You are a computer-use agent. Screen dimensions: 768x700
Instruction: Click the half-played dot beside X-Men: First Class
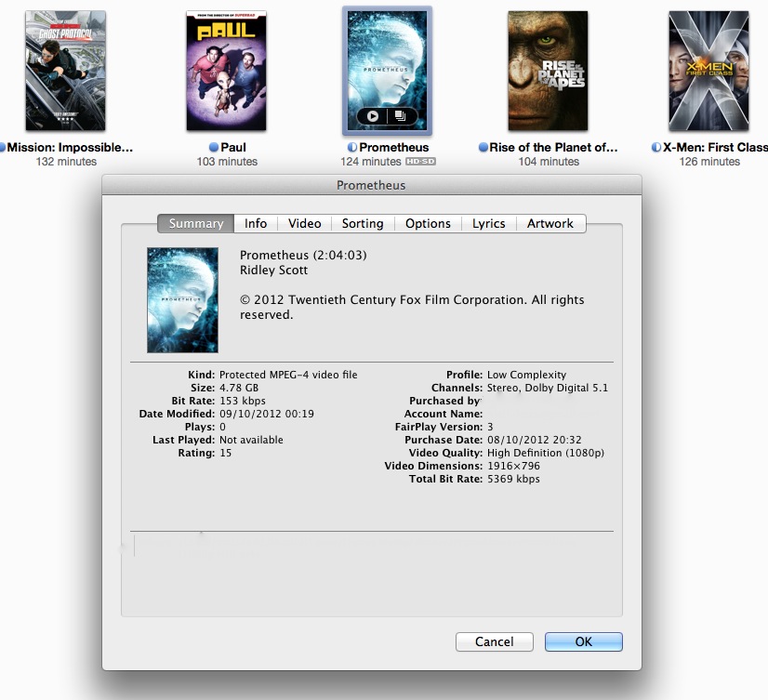656,147
